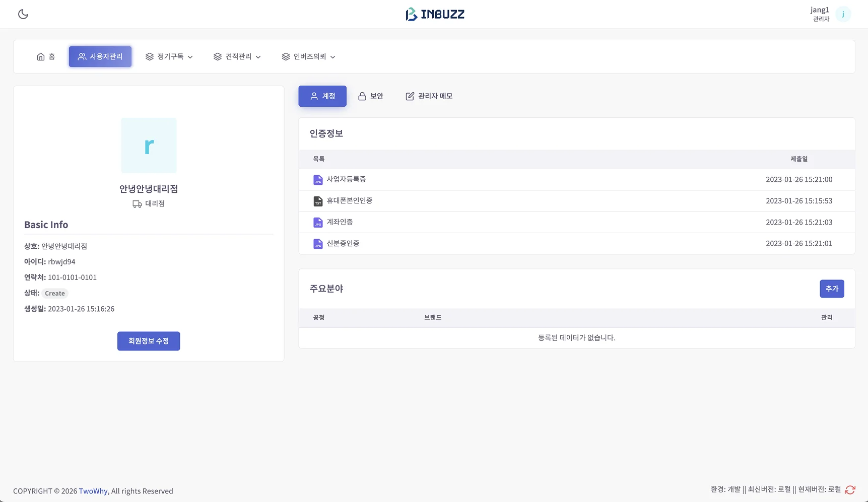Click the 등록된 데이터가 없습니다 message
The height and width of the screenshot is (502, 868).
click(577, 338)
